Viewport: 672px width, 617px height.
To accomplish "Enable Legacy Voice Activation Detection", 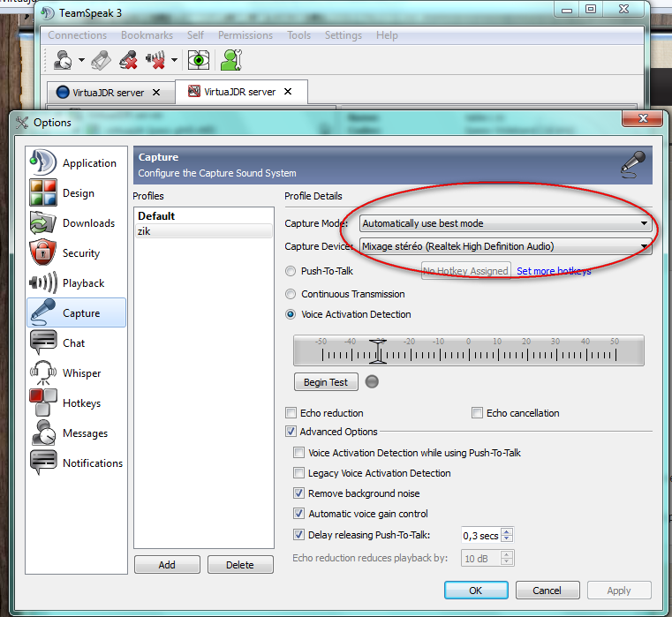I will [x=298, y=472].
